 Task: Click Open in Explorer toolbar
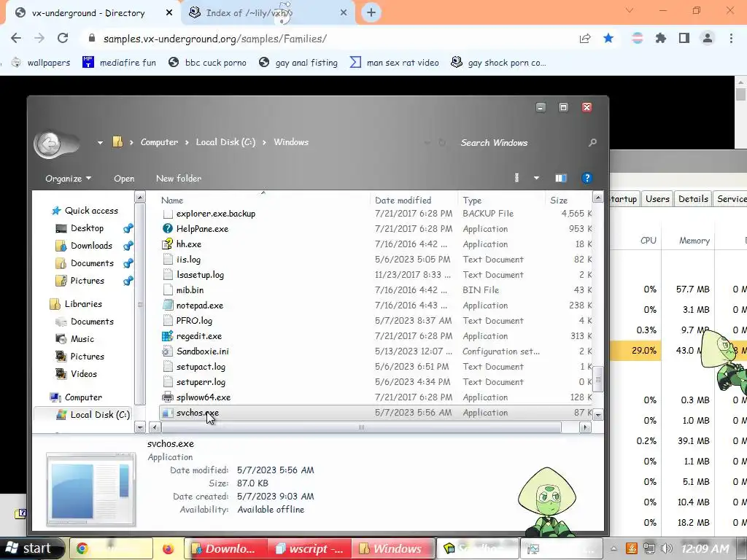(x=124, y=179)
